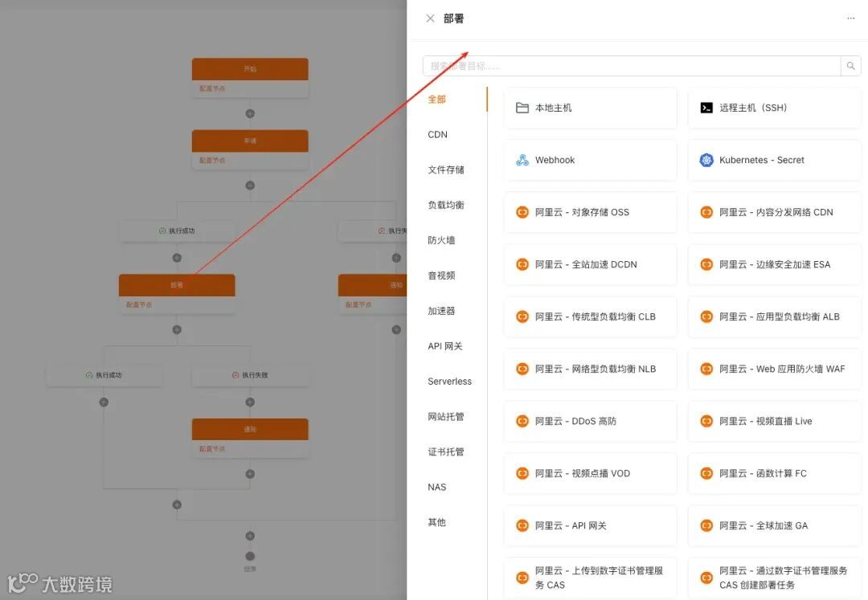
Task: Select the API 网关 category tab
Action: click(x=445, y=346)
